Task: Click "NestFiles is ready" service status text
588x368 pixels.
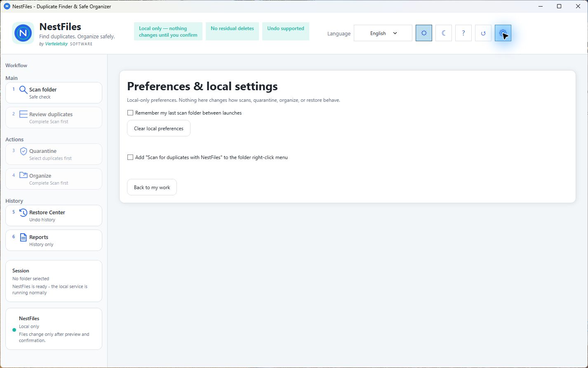Action: point(50,289)
